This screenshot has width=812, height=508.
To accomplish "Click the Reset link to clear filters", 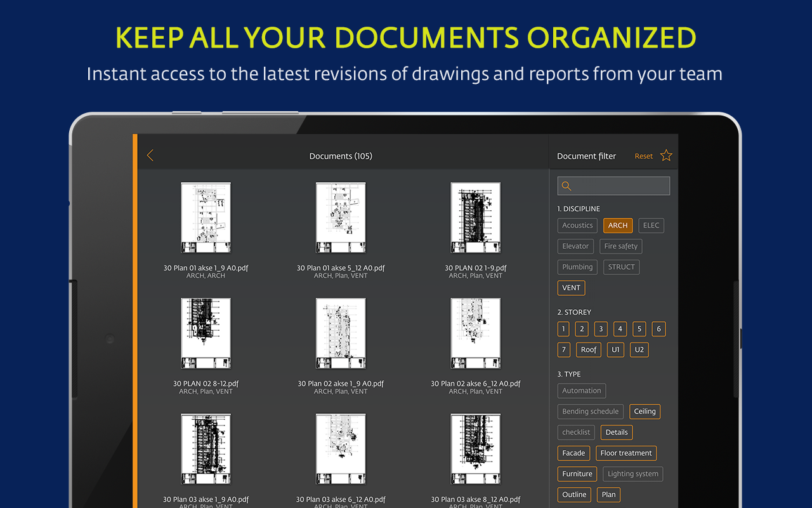I will tap(643, 156).
